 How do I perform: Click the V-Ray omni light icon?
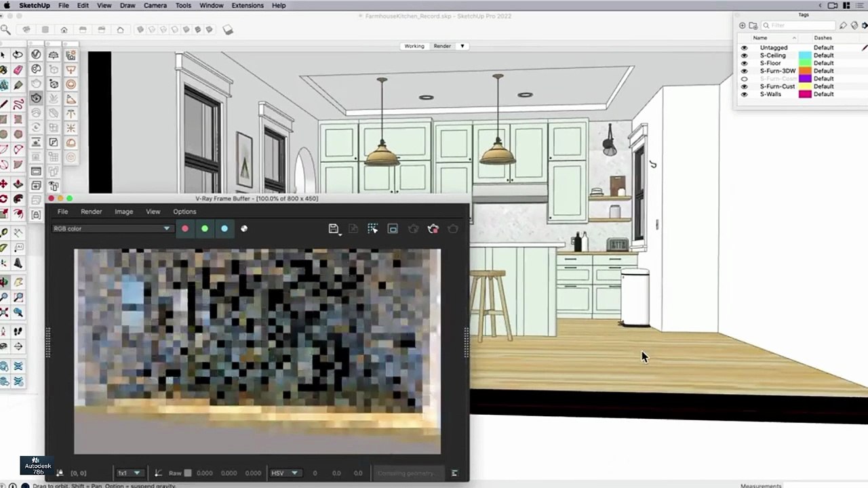pos(71,128)
